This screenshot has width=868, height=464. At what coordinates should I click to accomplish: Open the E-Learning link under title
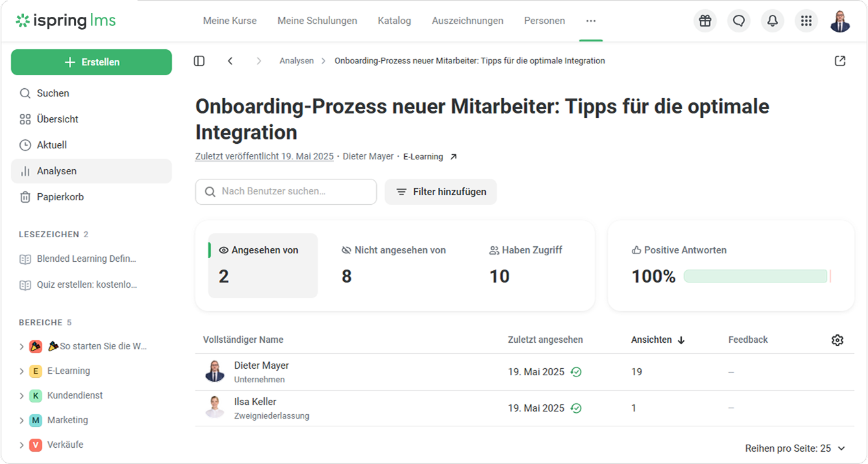click(x=423, y=157)
